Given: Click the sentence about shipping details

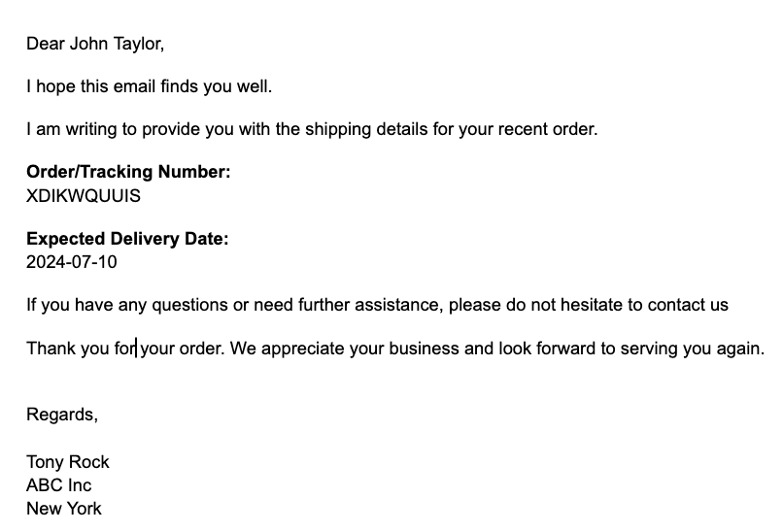Looking at the screenshot, I should pyautogui.click(x=312, y=130).
